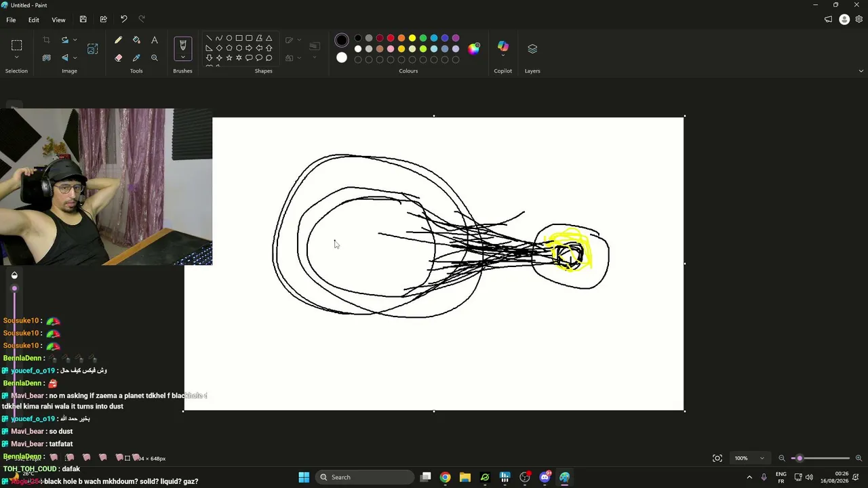Open Edit colours colour wheel

point(474,48)
